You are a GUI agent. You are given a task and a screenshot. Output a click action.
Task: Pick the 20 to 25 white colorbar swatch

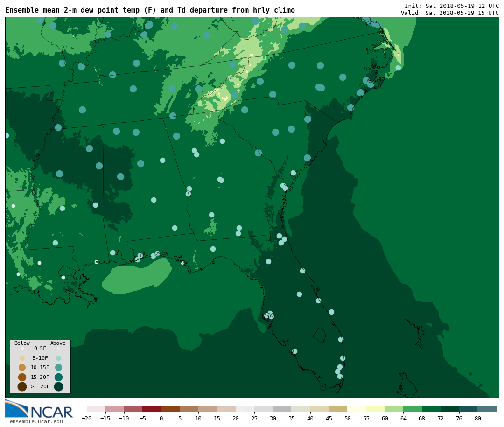click(245, 409)
